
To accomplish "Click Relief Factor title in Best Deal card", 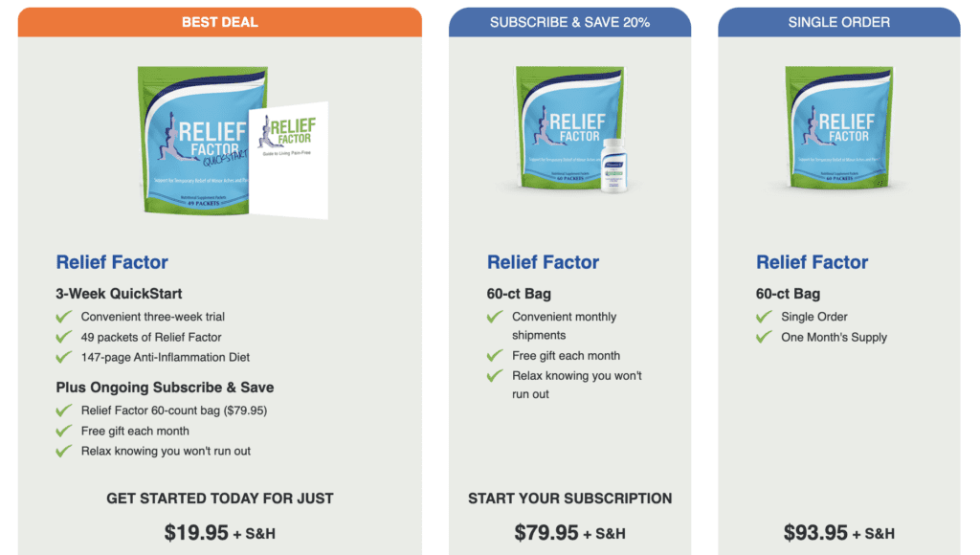I will point(112,262).
